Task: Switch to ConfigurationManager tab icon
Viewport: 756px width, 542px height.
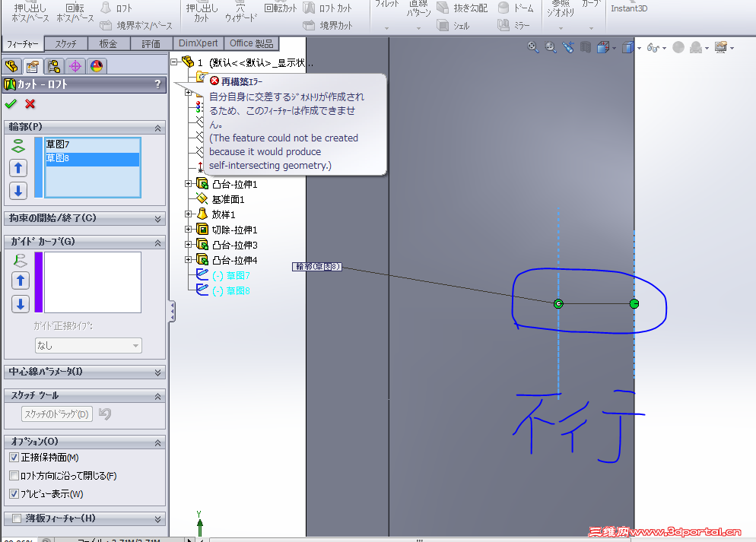Action: click(54, 66)
